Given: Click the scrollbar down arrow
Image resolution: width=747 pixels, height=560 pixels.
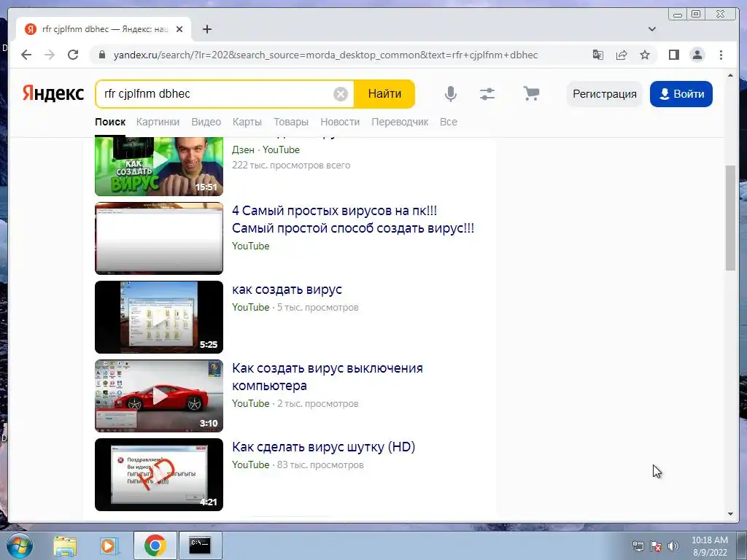Looking at the screenshot, I should click(x=730, y=514).
